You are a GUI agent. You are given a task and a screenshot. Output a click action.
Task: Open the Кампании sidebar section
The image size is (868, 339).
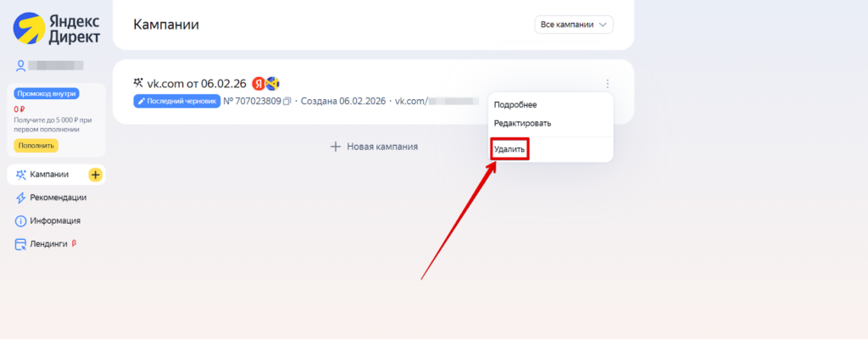[56, 175]
